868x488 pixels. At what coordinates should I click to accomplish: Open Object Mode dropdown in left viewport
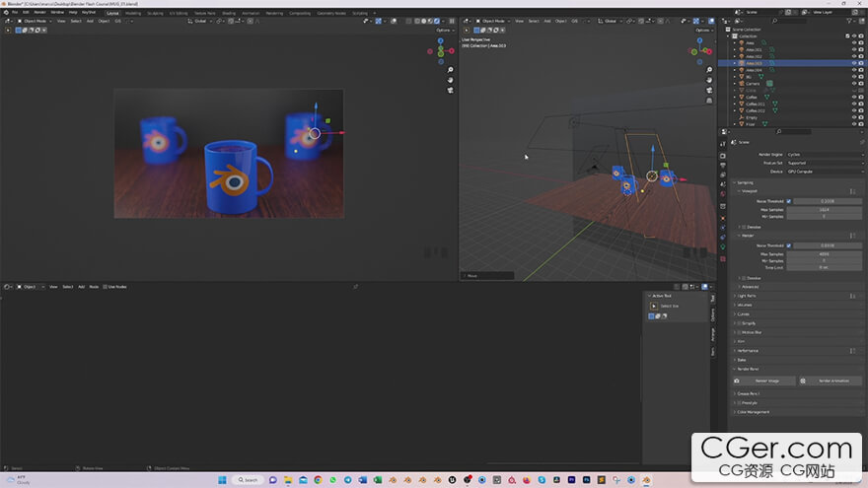(35, 21)
